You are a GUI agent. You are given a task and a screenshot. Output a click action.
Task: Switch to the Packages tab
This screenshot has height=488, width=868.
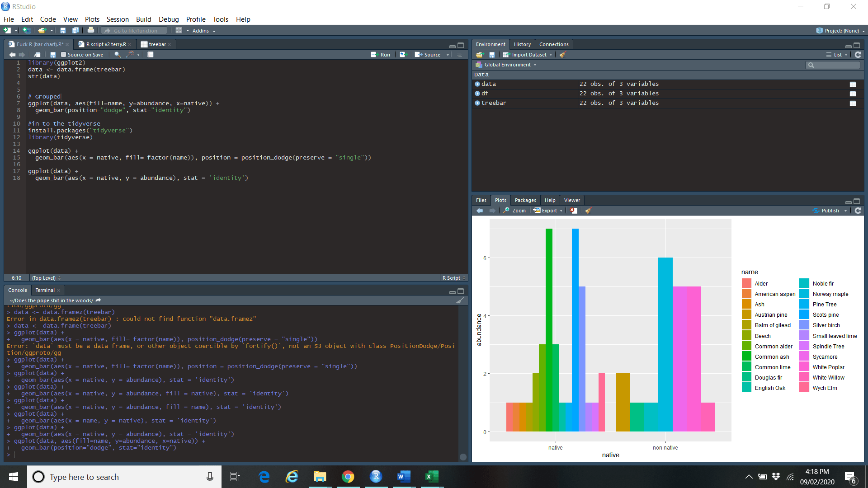525,200
